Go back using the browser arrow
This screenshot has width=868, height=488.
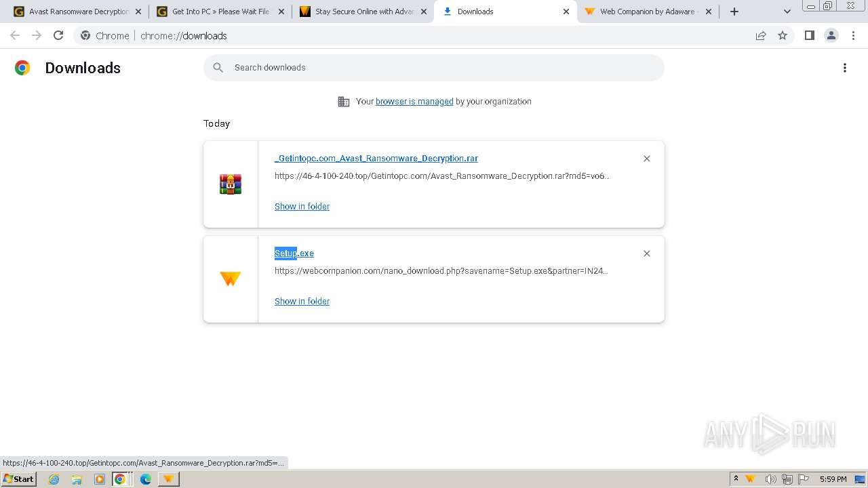pos(15,35)
